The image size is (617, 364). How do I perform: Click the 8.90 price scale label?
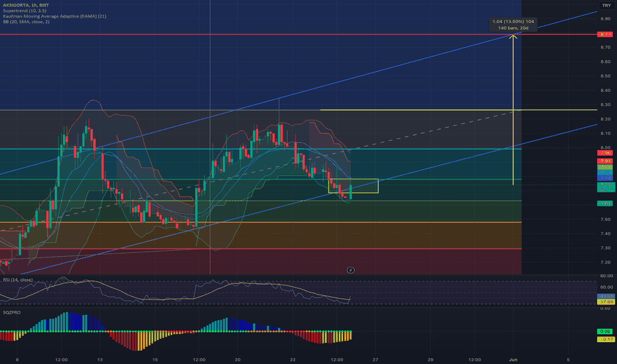[x=606, y=19]
